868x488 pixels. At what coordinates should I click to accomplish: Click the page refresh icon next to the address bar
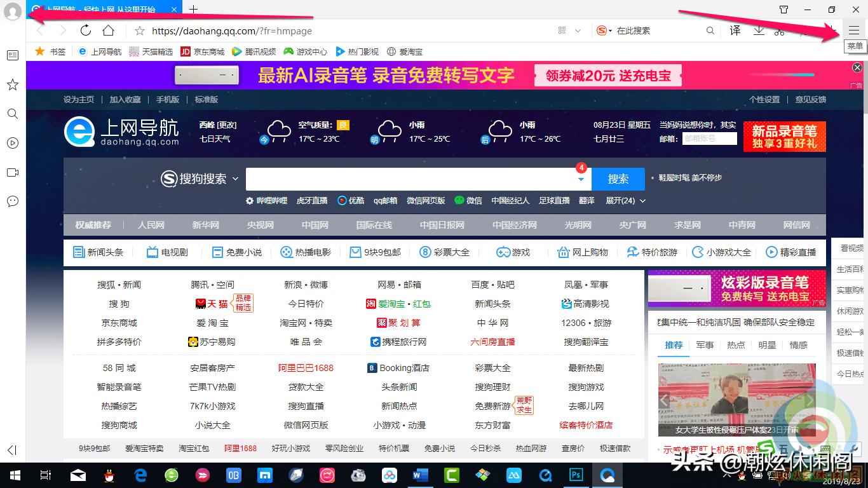point(86,30)
